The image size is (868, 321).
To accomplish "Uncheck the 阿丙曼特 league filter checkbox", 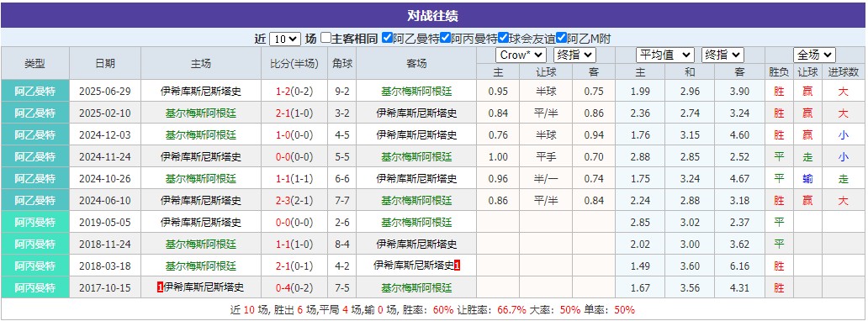I will click(x=445, y=38).
